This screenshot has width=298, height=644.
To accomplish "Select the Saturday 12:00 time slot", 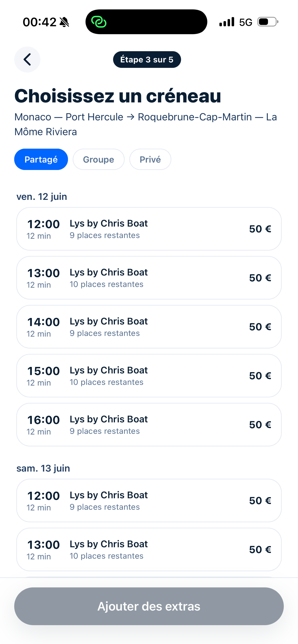I will pos(149,501).
